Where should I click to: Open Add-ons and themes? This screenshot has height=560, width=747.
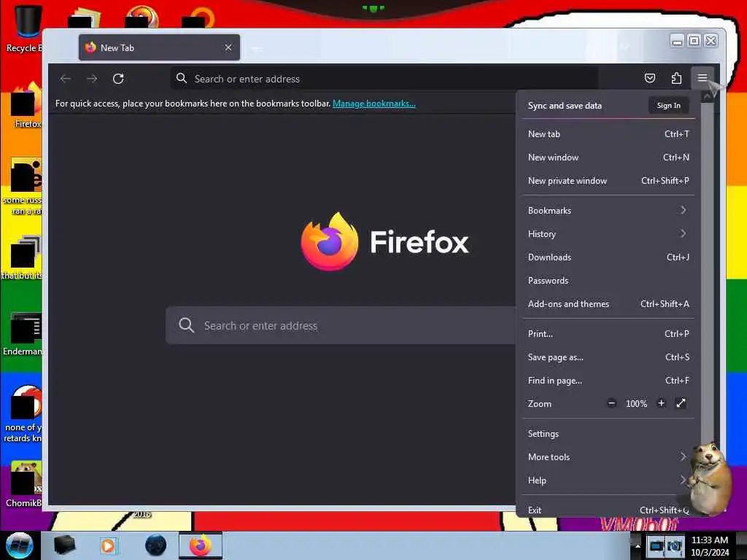(608, 304)
